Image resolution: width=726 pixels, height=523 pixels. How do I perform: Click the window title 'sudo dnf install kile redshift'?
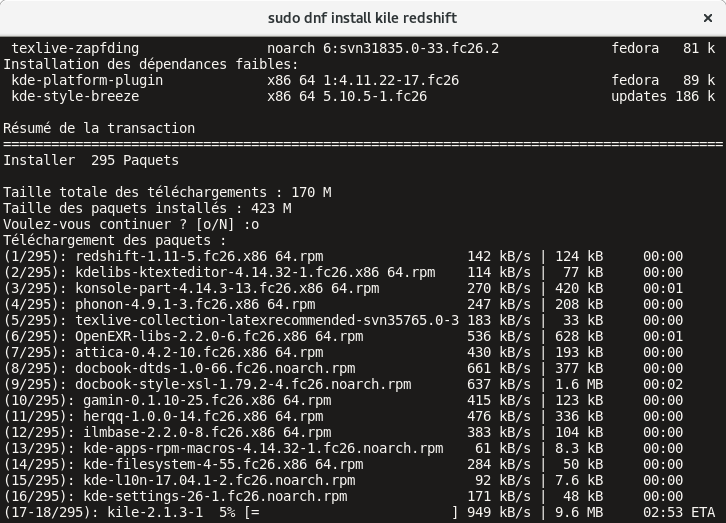pos(362,18)
